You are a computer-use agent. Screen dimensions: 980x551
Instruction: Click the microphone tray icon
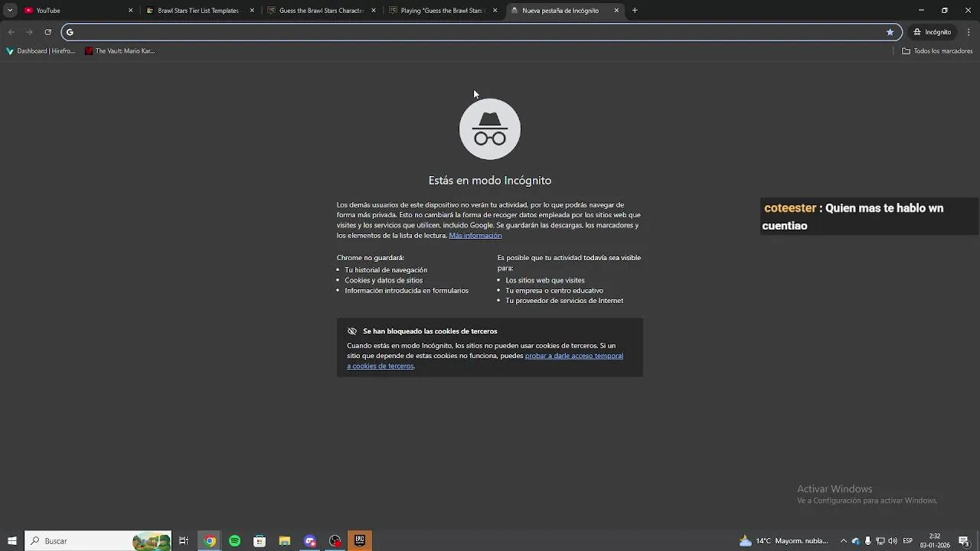click(x=867, y=541)
